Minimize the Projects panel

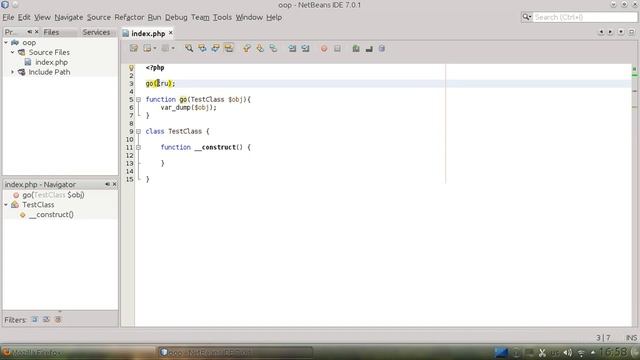point(29,31)
